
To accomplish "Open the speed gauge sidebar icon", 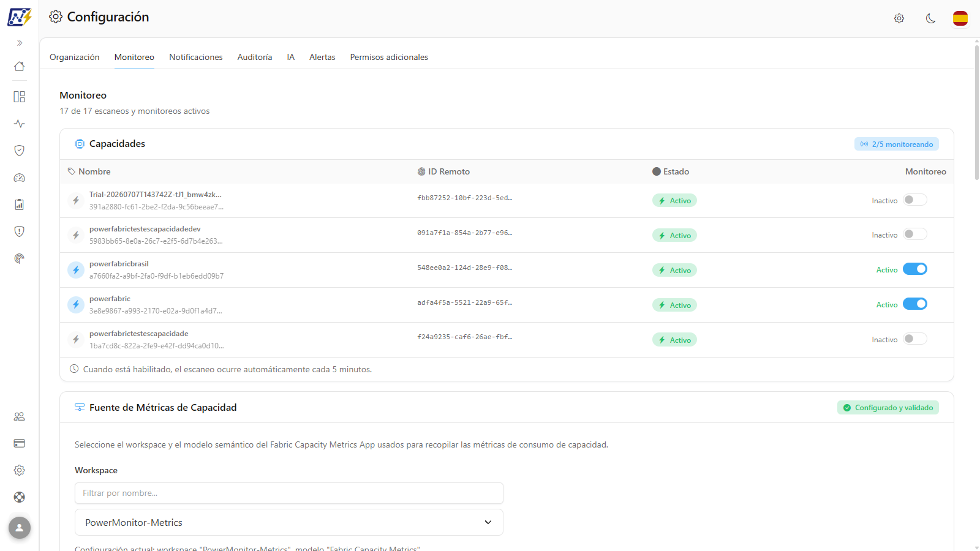I will click(20, 178).
